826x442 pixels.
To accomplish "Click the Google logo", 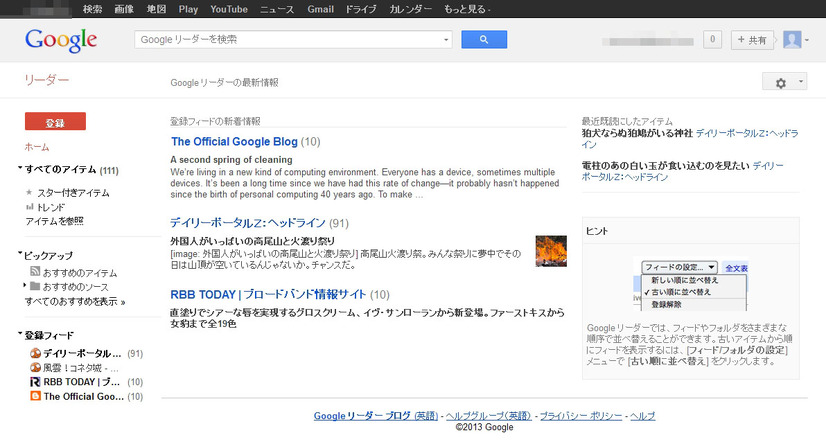I will click(61, 40).
